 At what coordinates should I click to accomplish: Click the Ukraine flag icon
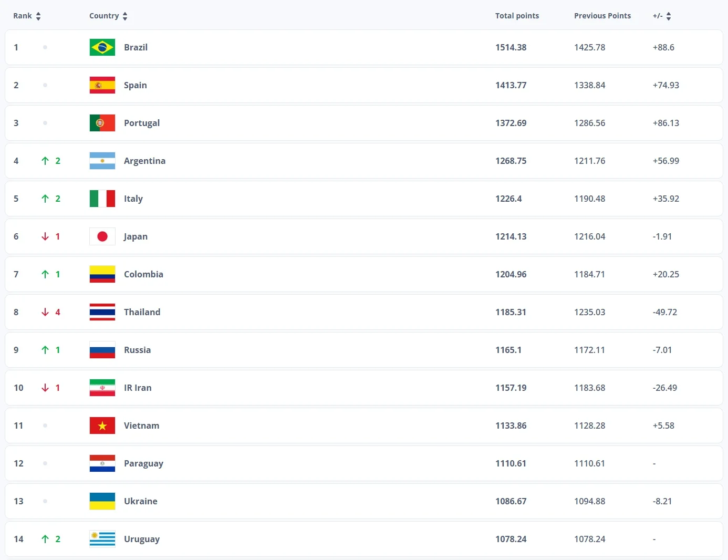click(x=102, y=501)
